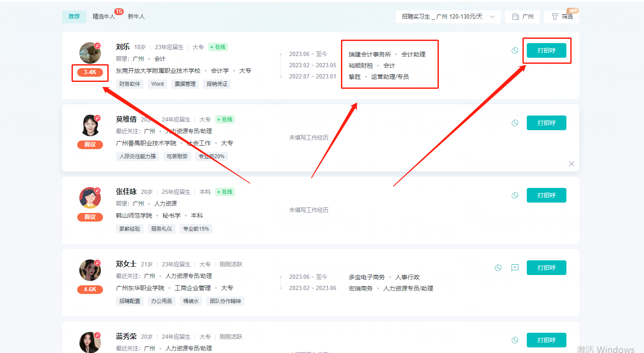Click the clock icon in 蓝秀荣's row
Screen dimensions: 644x353
click(x=515, y=340)
